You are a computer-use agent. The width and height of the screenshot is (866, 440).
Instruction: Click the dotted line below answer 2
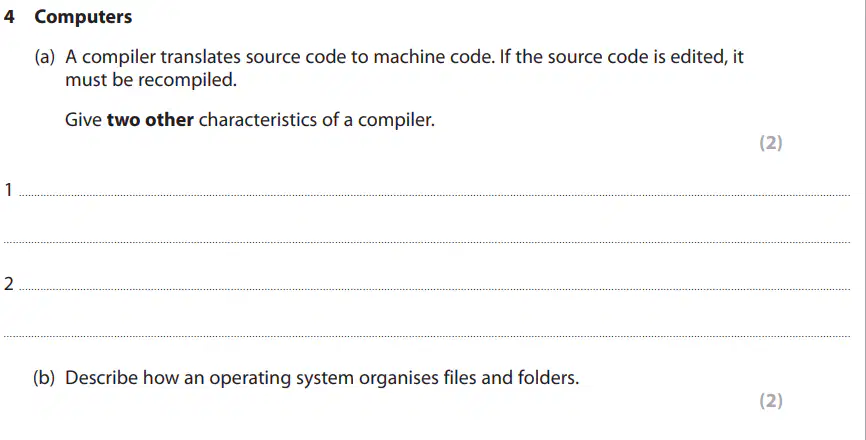(427, 336)
